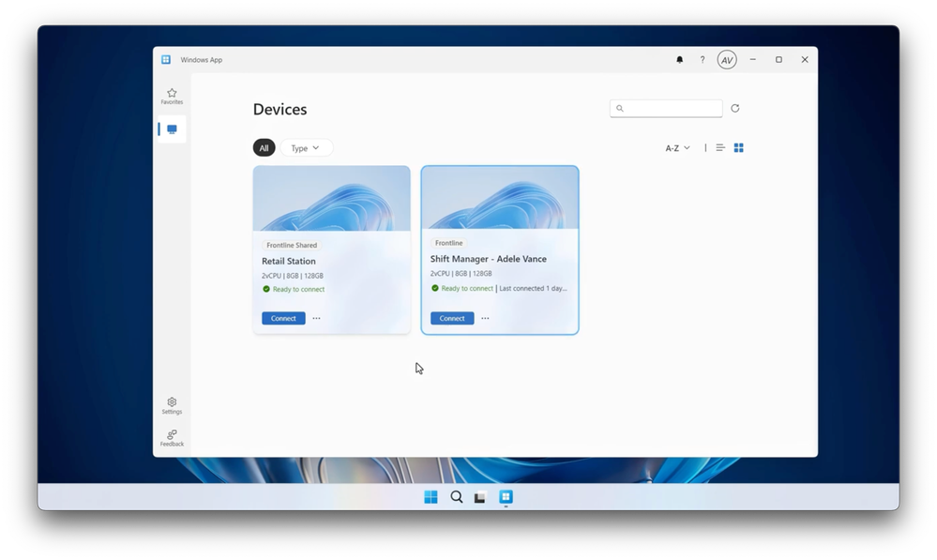Select the All filter pill

(x=264, y=148)
